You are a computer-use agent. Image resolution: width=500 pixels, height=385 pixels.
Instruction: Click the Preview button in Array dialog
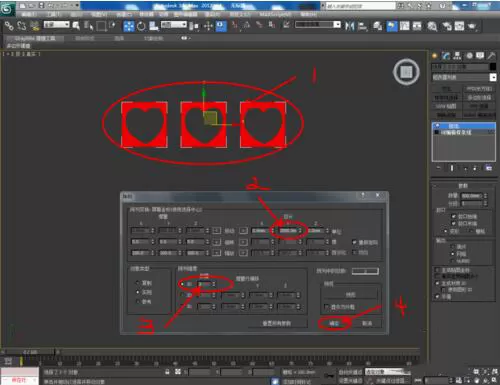(350, 295)
